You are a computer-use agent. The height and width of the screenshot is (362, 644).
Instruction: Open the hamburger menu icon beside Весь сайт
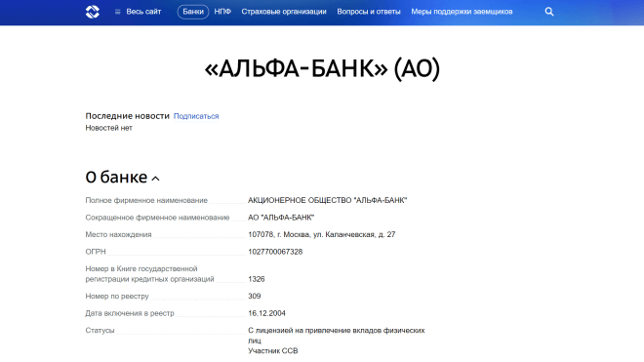pos(117,12)
